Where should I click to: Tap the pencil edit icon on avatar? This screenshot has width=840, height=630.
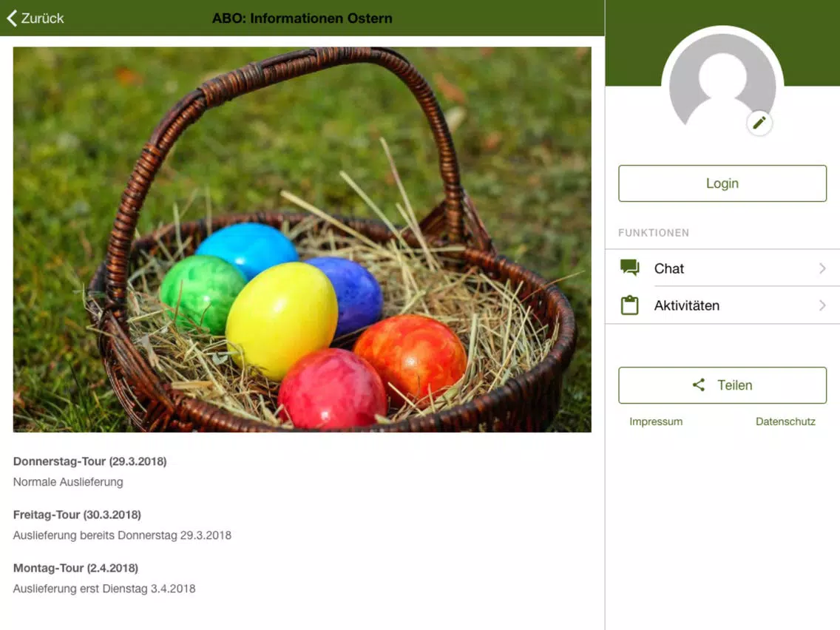click(759, 123)
